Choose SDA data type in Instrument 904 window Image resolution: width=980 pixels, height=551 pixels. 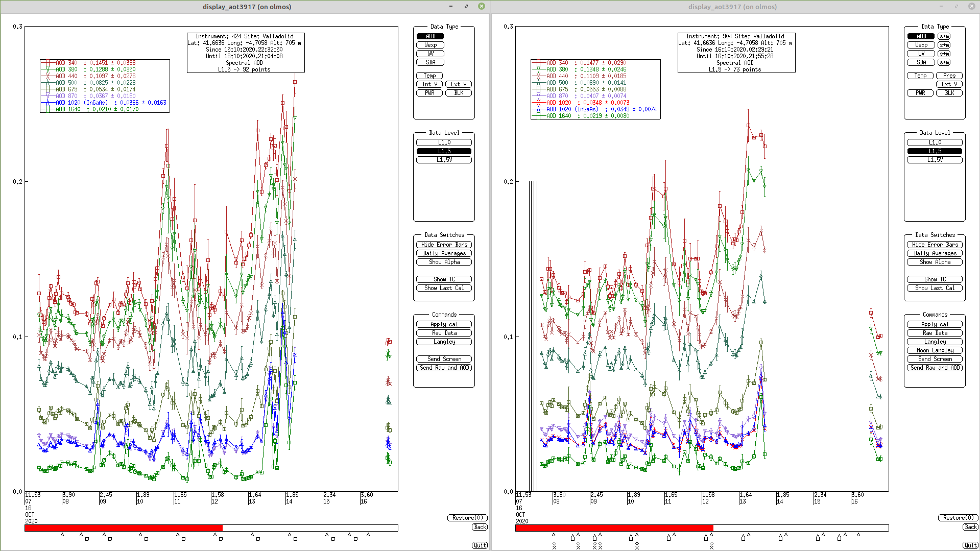click(921, 62)
